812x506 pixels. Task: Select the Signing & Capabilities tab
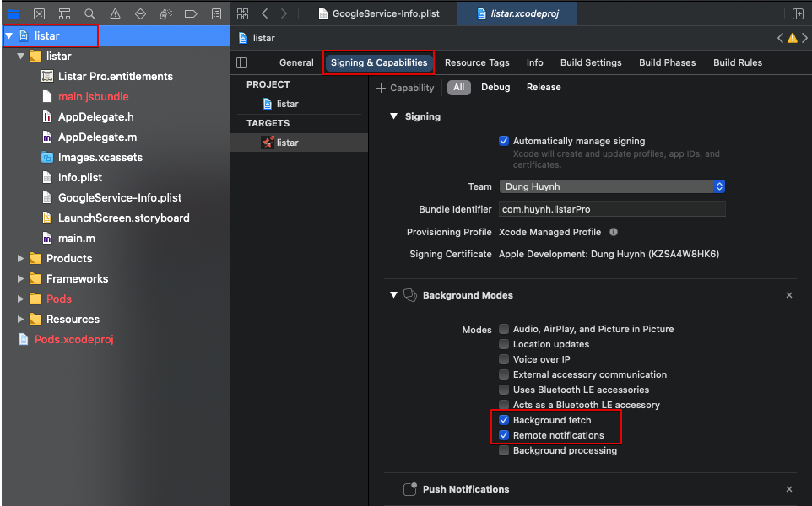point(379,62)
